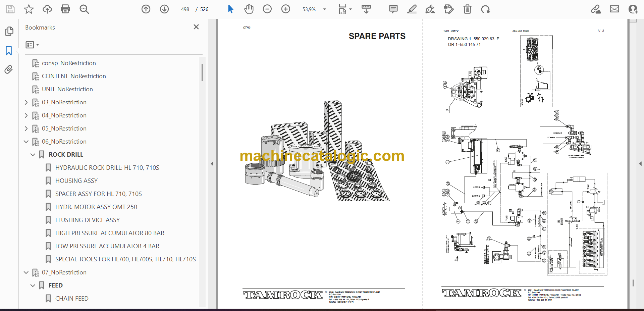
Task: Zoom out with the minus button
Action: 267,9
